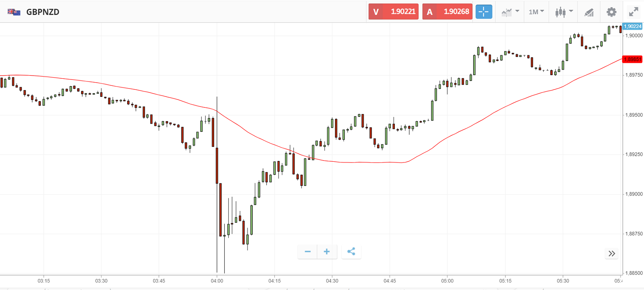Expand the candlestick chart type menu
This screenshot has width=644, height=290.
click(x=564, y=12)
